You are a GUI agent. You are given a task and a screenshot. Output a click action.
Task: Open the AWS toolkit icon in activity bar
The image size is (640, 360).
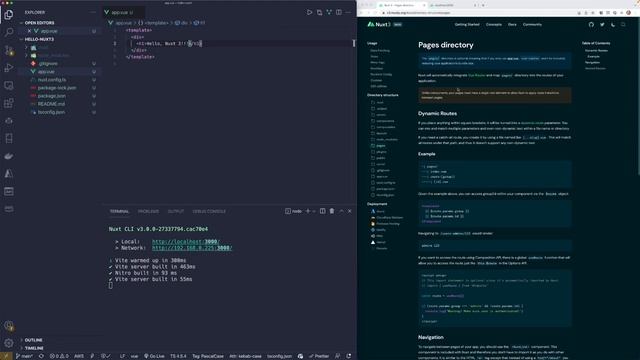click(9, 209)
